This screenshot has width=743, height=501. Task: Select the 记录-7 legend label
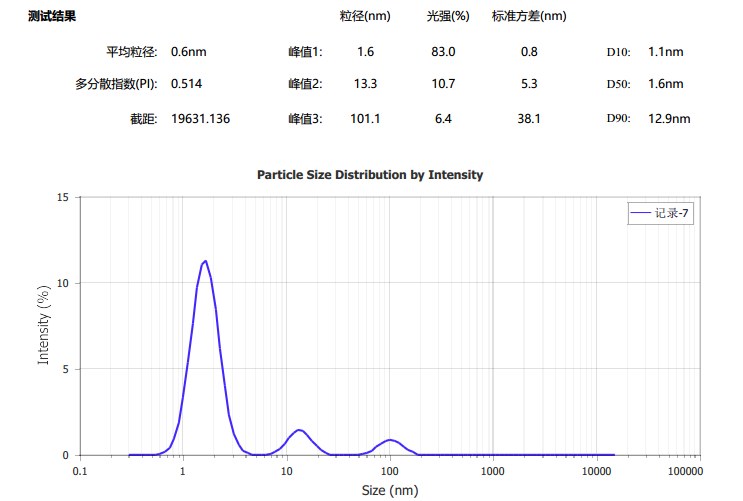pos(671,213)
